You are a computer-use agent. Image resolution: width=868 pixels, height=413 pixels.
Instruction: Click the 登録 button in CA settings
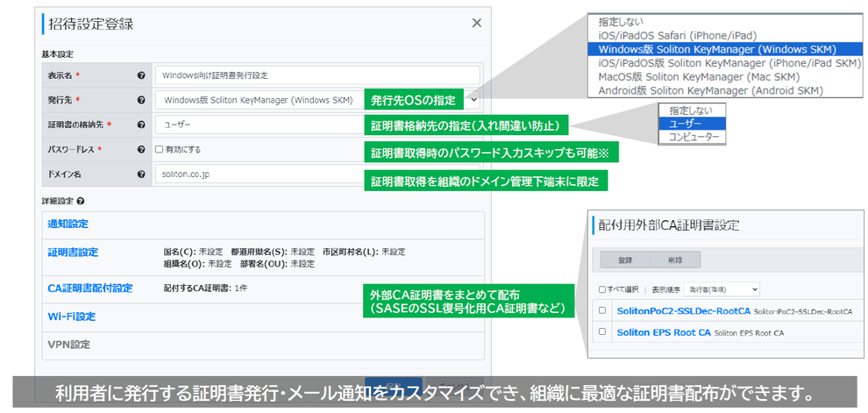click(x=625, y=260)
